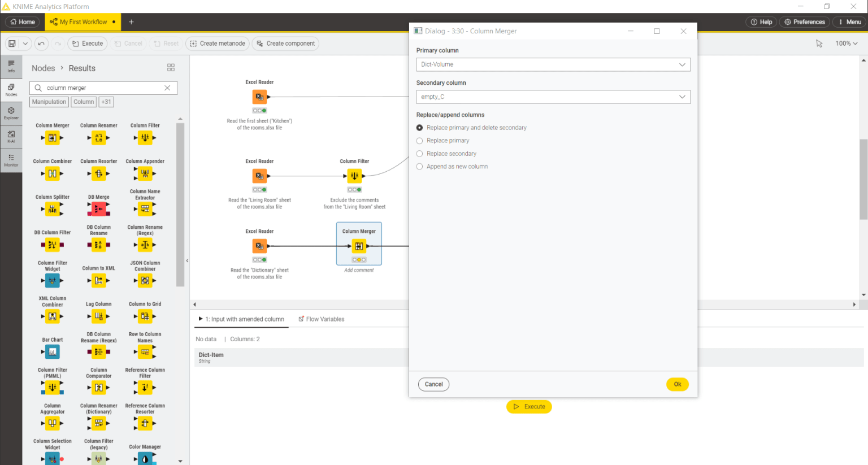Select Append as new column option
This screenshot has height=465, width=868.
coord(419,167)
